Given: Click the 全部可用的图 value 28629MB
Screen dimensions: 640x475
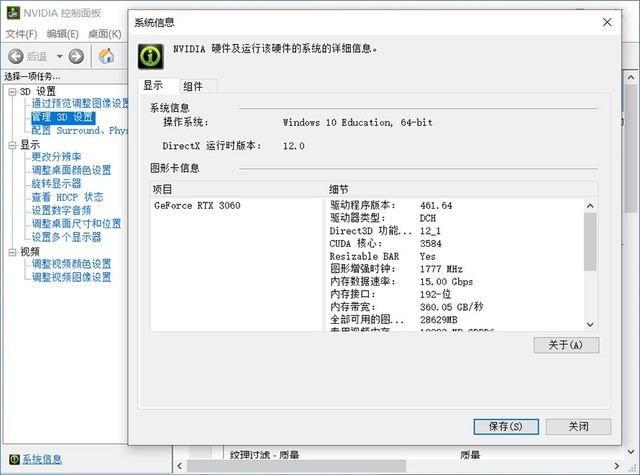Looking at the screenshot, I should (438, 320).
